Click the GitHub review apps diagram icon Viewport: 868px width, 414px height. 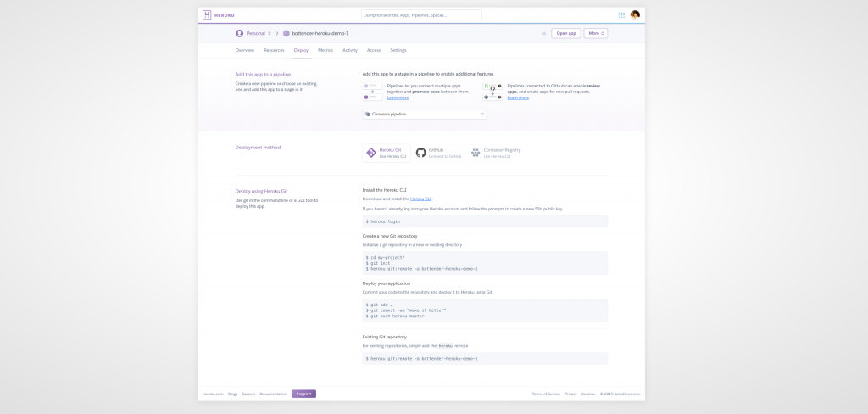(492, 92)
